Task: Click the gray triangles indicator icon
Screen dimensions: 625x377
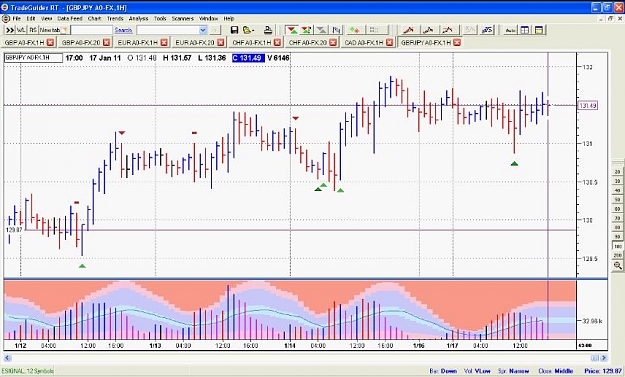Action: point(321,30)
